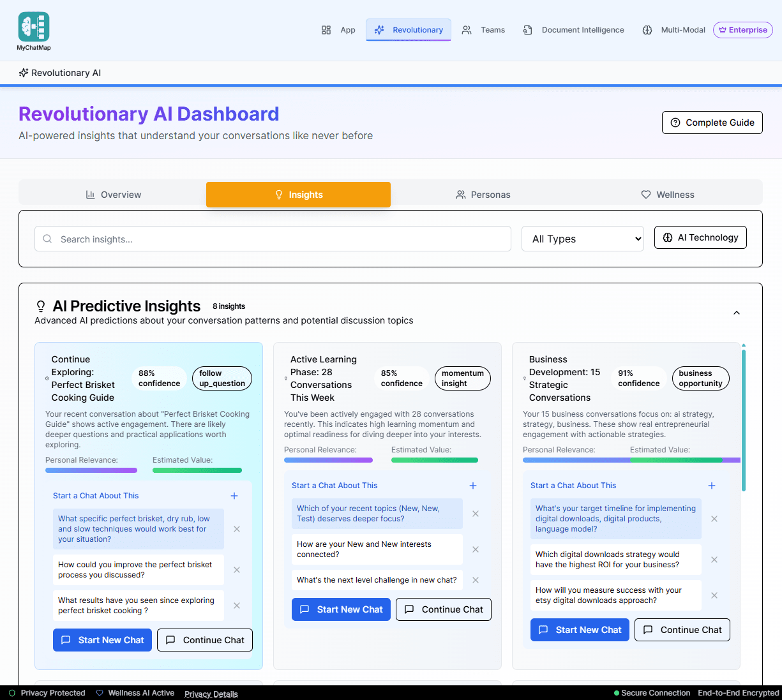
Task: Open the All Types filter dropdown
Action: 582,239
